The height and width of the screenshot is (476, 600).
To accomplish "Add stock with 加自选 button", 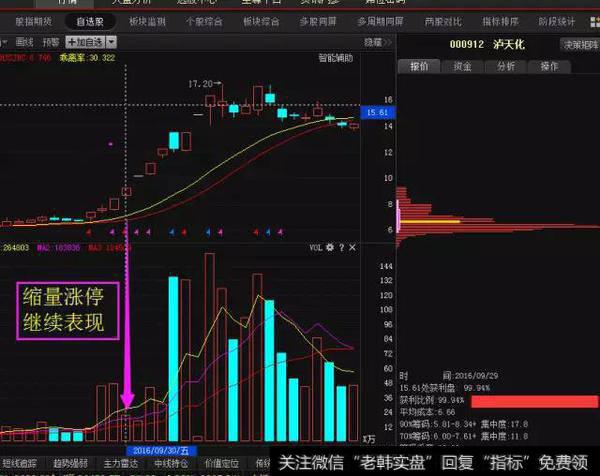I will click(x=86, y=42).
